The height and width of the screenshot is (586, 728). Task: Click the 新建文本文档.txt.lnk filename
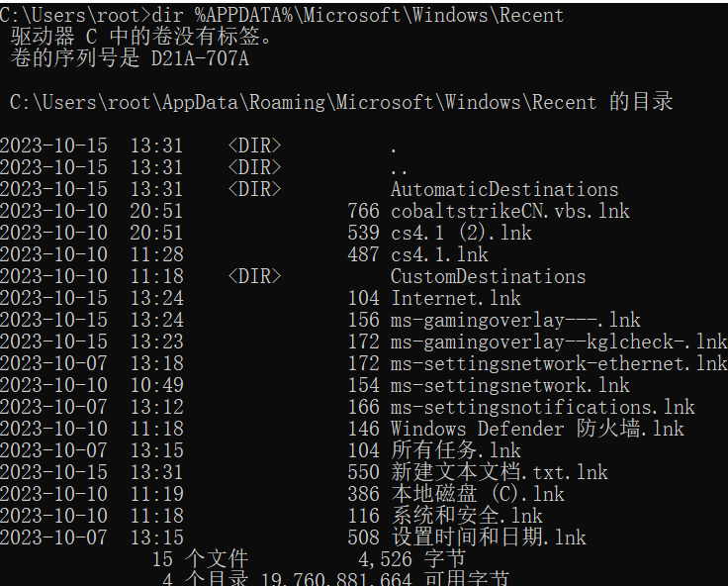500,472
